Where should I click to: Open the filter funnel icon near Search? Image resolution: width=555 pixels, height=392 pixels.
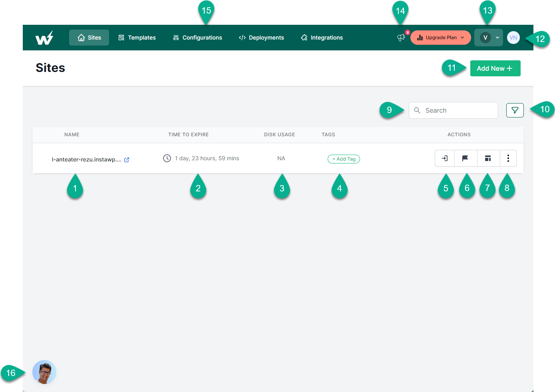point(515,110)
